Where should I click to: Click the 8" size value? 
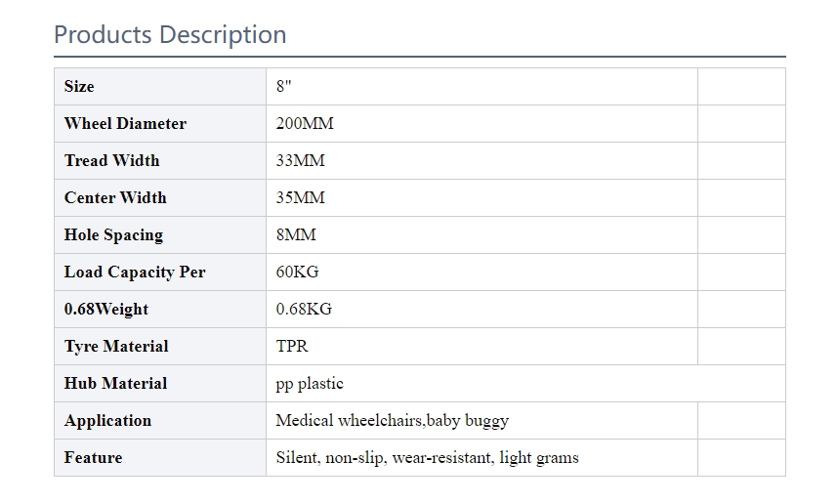tap(283, 87)
